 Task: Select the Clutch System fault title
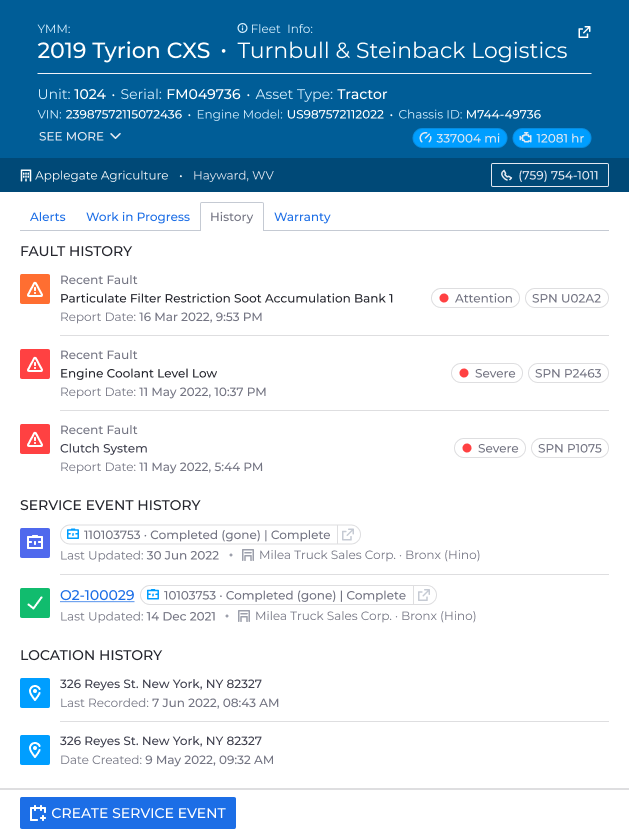click(x=103, y=448)
